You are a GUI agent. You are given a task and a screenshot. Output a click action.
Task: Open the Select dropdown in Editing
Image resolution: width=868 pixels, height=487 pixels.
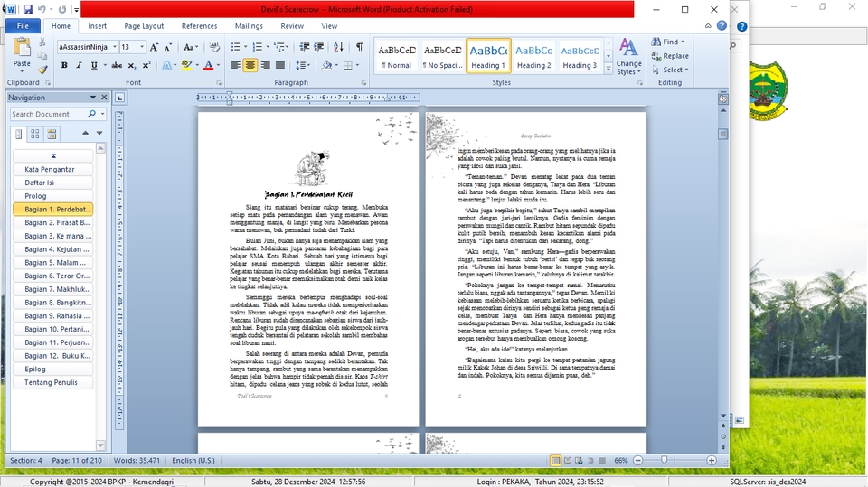670,70
